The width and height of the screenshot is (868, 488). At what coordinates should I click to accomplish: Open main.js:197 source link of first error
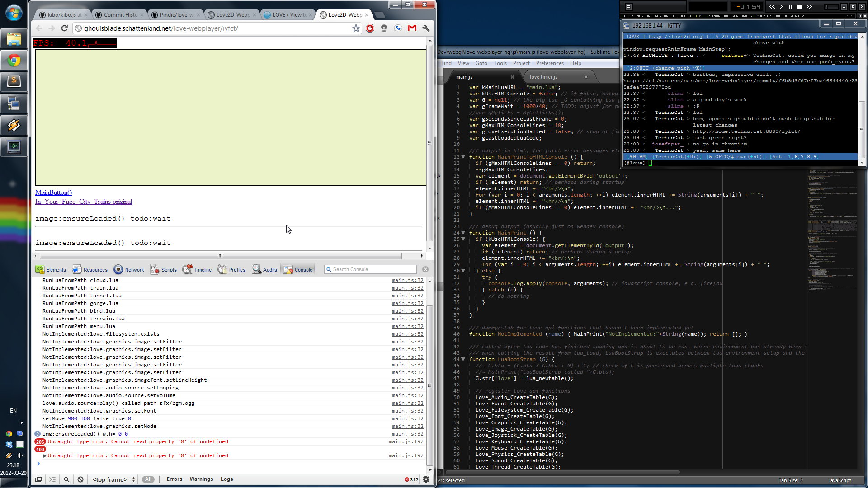coord(406,442)
